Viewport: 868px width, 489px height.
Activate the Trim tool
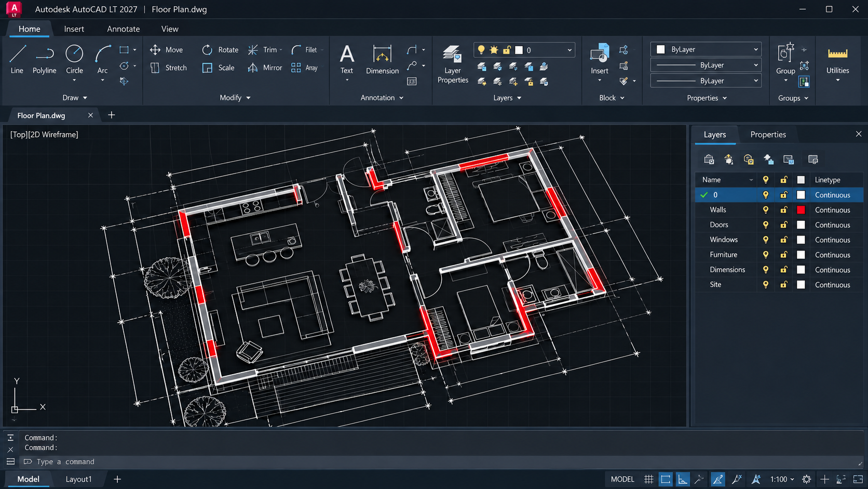264,50
